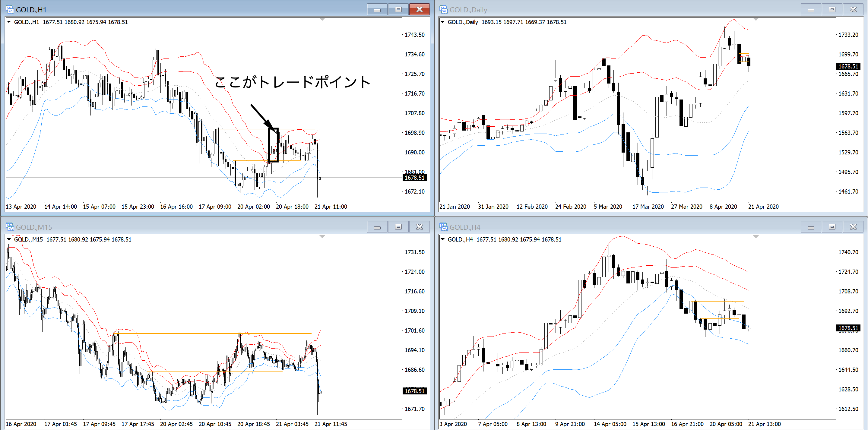The width and height of the screenshot is (868, 430).
Task: Close the GOLD.,H1 chart window
Action: click(419, 9)
